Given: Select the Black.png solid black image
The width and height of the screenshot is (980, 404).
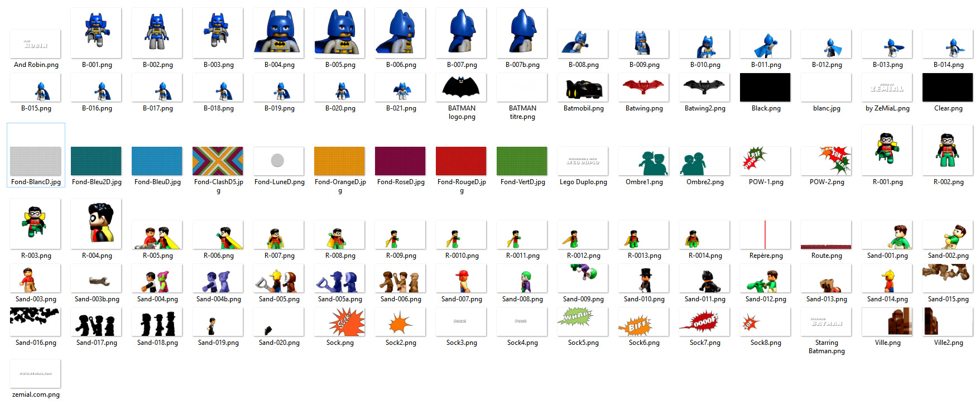Looking at the screenshot, I should pyautogui.click(x=766, y=88).
